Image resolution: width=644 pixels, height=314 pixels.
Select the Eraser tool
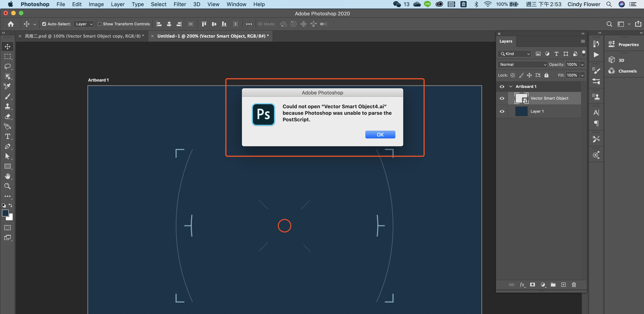coord(7,117)
